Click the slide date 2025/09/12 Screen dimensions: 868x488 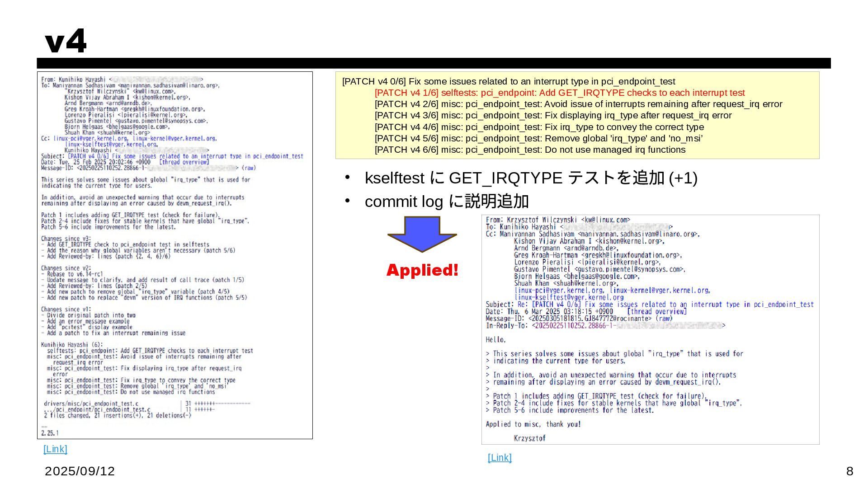(80, 471)
